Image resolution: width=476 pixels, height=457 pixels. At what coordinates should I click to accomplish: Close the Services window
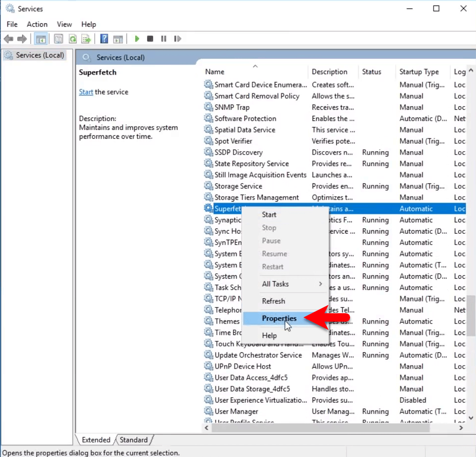(463, 8)
